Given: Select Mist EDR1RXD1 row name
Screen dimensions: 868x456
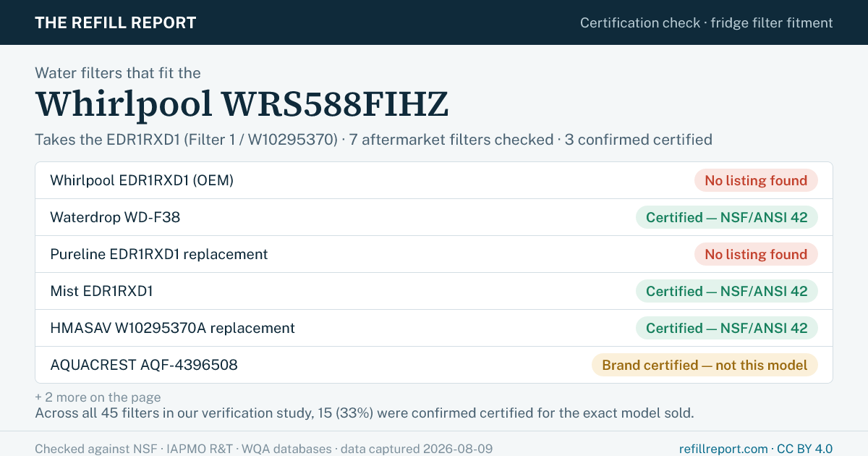Looking at the screenshot, I should click(101, 291).
